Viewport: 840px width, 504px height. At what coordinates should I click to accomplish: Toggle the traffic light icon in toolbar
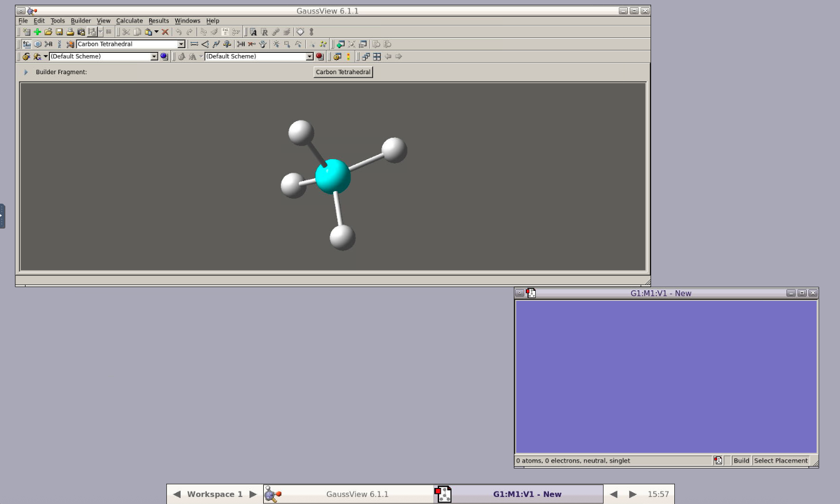tap(348, 56)
